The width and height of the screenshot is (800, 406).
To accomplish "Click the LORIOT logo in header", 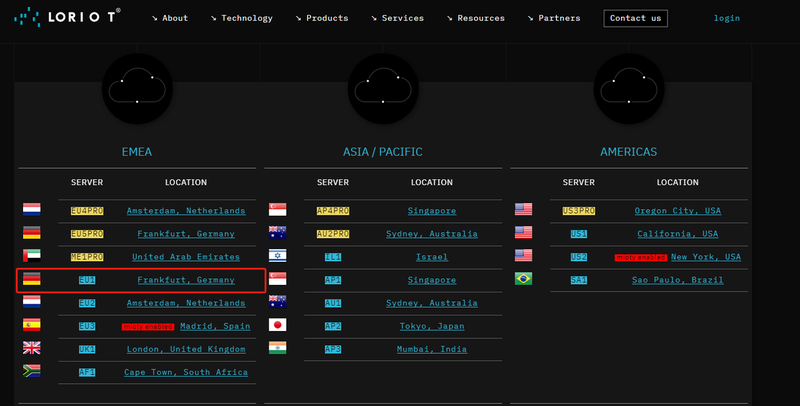I will 67,17.
